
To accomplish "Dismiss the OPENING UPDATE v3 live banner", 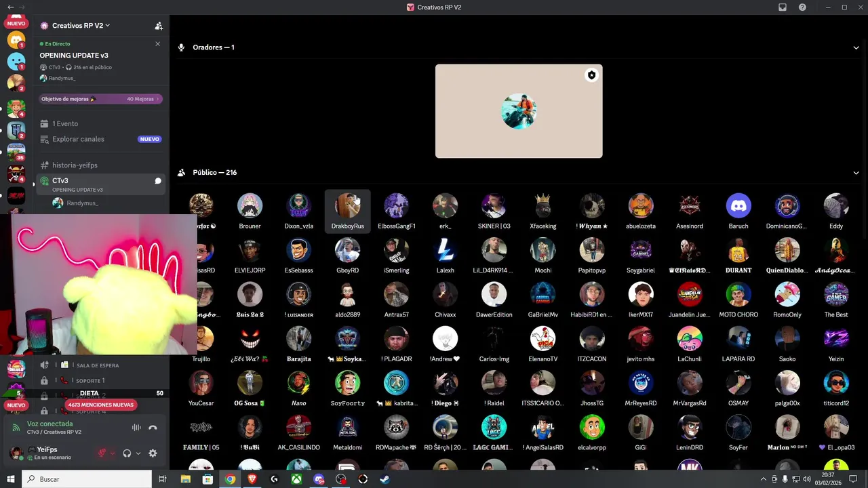I will point(157,44).
